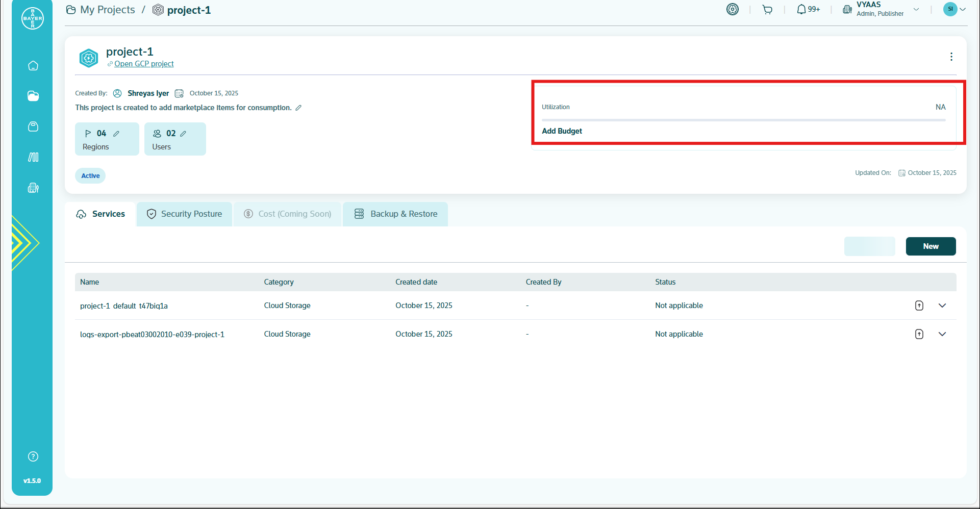The image size is (980, 509).
Task: Expand the logs-export-pbeat03002010 row
Action: point(942,334)
